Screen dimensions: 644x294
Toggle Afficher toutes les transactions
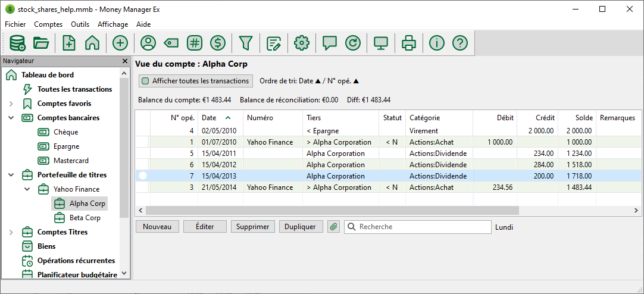point(195,81)
